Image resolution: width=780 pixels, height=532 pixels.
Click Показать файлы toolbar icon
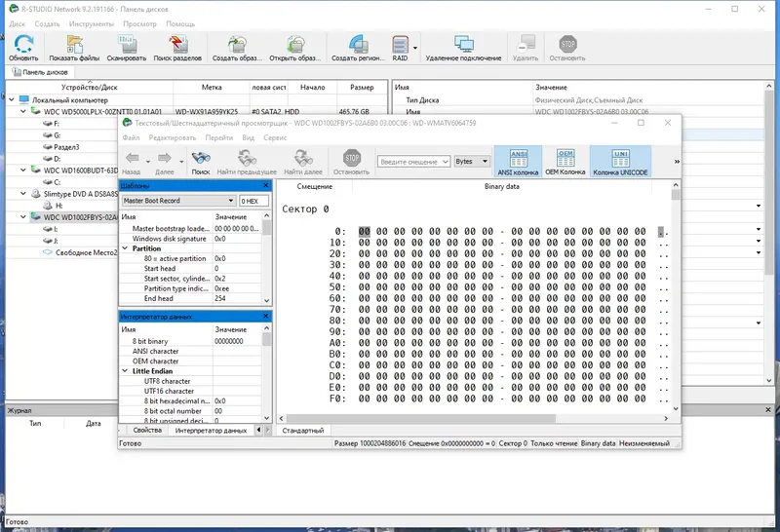(75, 44)
